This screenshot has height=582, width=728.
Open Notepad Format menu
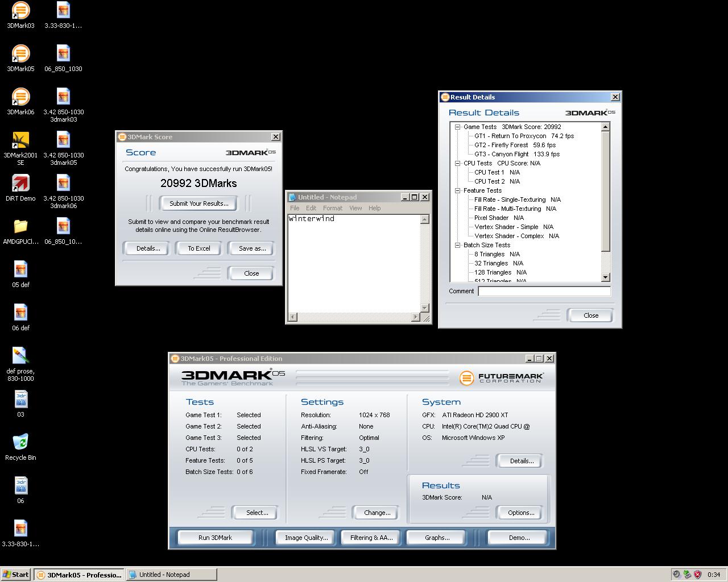pos(333,208)
